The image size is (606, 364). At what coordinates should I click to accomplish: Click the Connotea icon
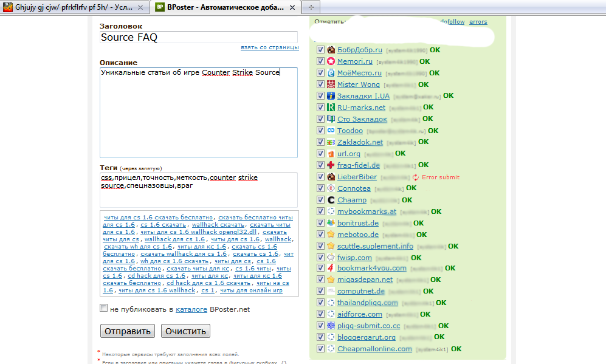click(x=331, y=188)
